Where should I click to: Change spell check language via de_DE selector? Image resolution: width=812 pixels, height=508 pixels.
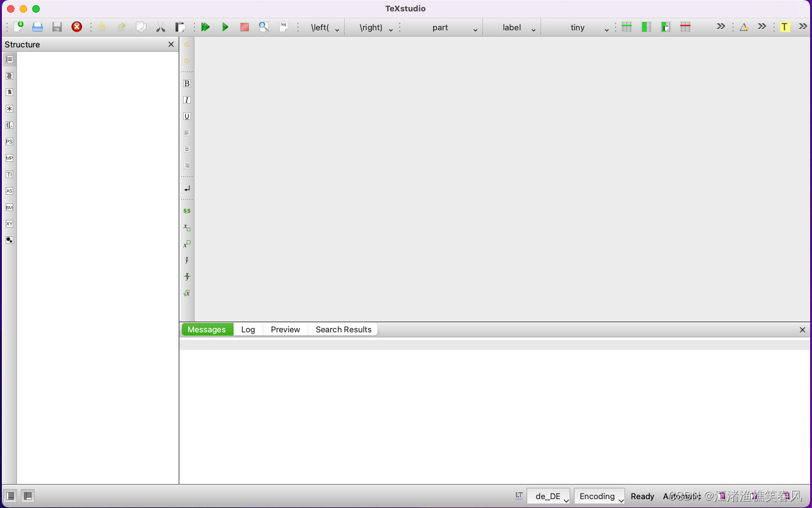pyautogui.click(x=548, y=496)
